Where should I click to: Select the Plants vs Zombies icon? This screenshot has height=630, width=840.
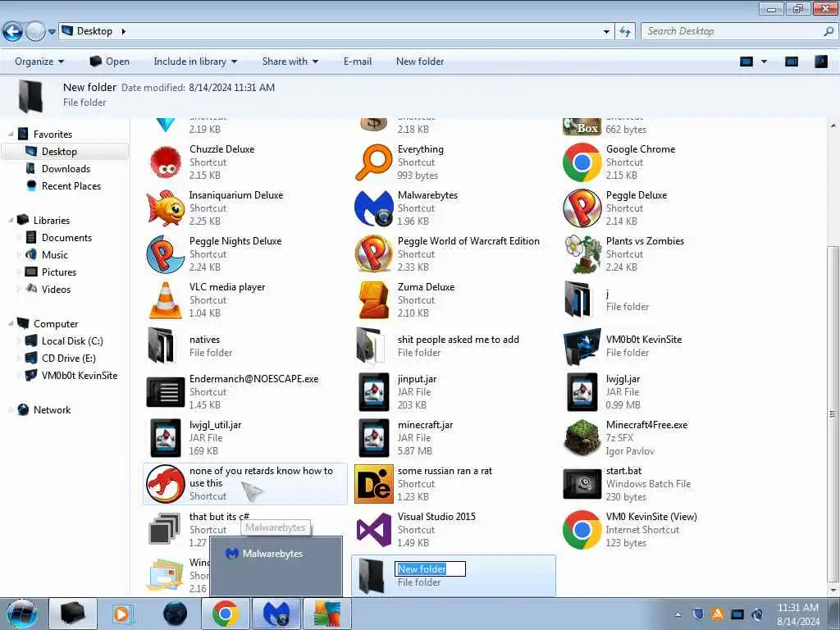coord(582,254)
